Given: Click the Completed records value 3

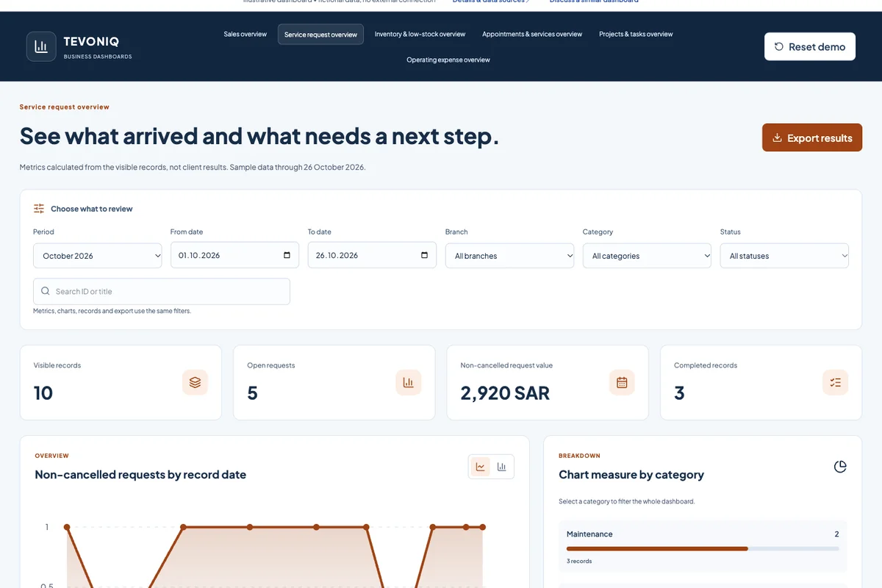Looking at the screenshot, I should (x=679, y=393).
